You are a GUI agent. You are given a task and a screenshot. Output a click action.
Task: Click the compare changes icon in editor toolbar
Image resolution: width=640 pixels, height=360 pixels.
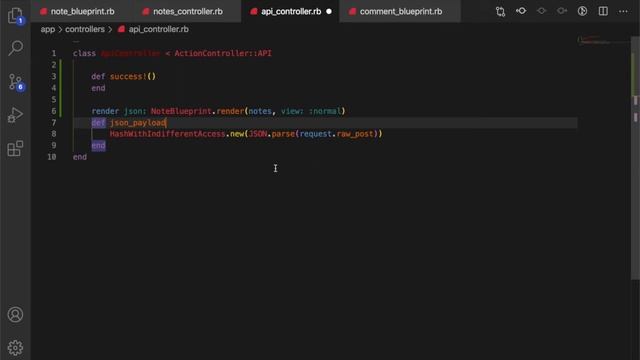(500, 11)
